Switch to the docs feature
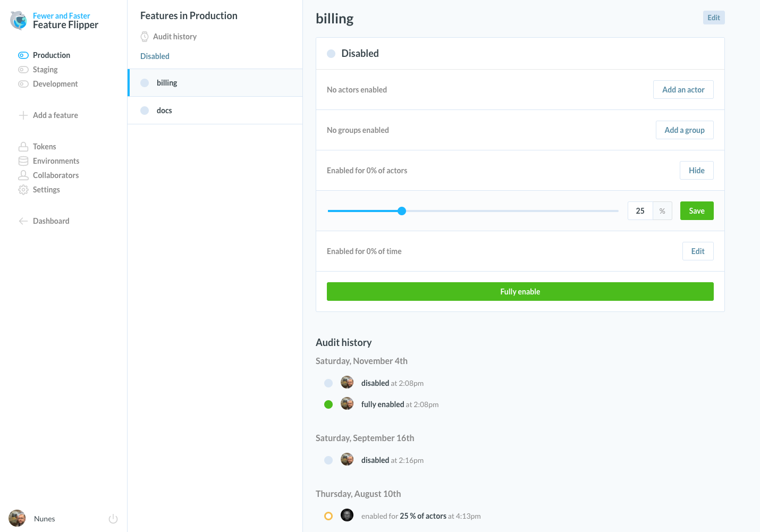This screenshot has width=760, height=532. pos(164,110)
